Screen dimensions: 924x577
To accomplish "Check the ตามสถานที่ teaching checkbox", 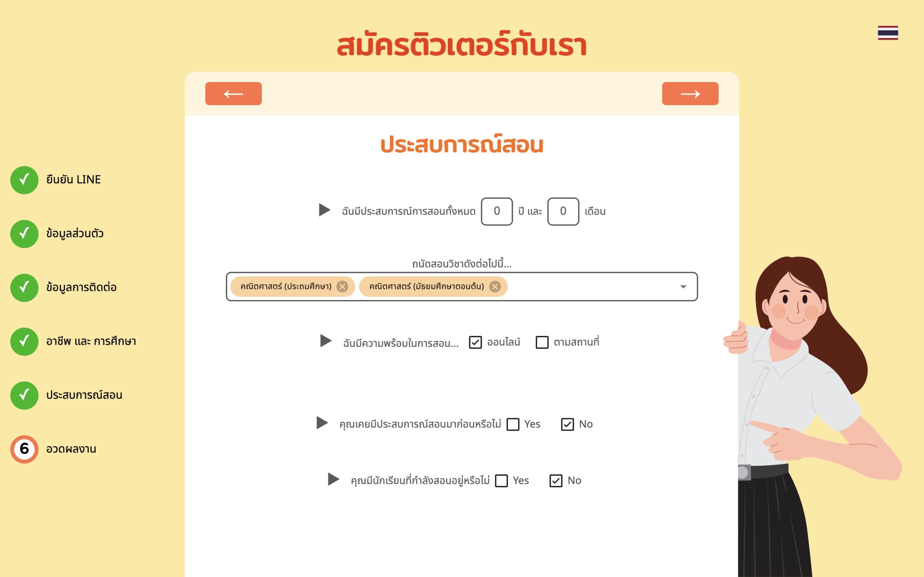I will 542,342.
